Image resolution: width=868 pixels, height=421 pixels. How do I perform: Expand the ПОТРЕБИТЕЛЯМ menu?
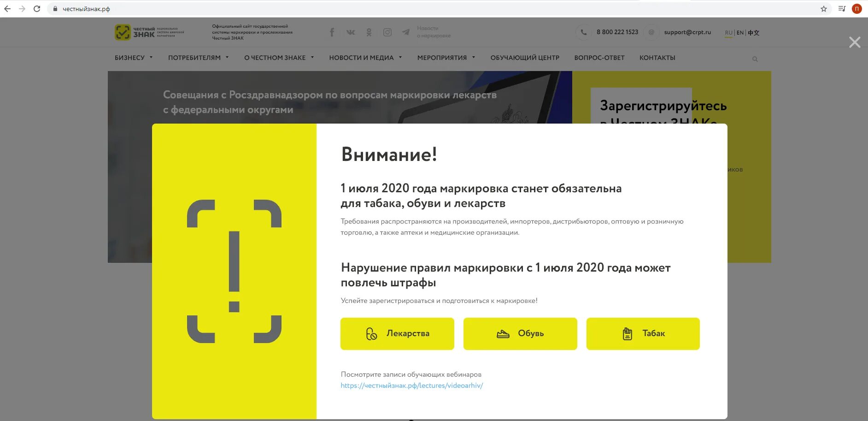[199, 58]
